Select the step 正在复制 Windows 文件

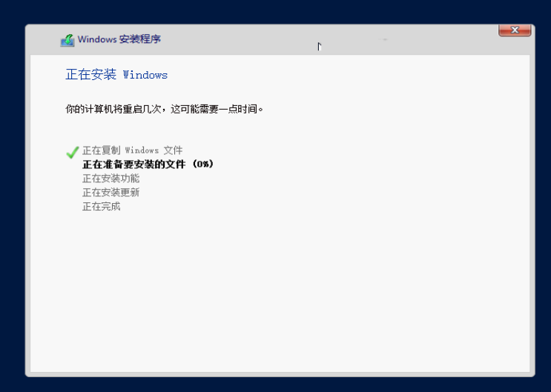tap(133, 150)
